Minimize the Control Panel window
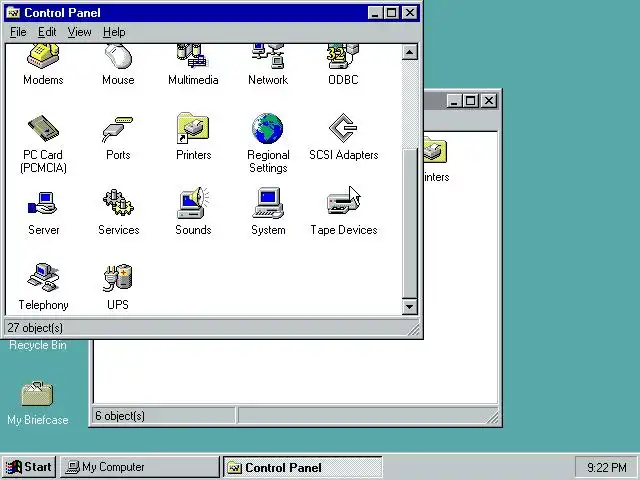 coord(375,13)
